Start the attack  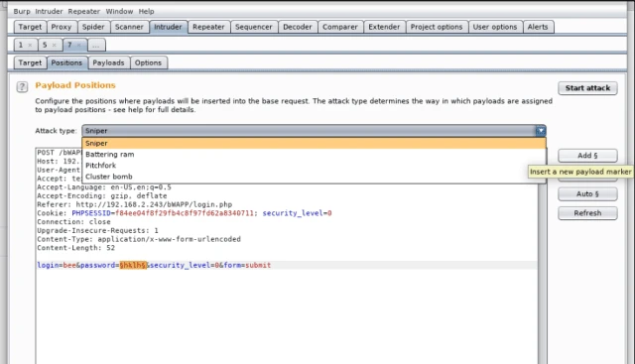pyautogui.click(x=587, y=88)
